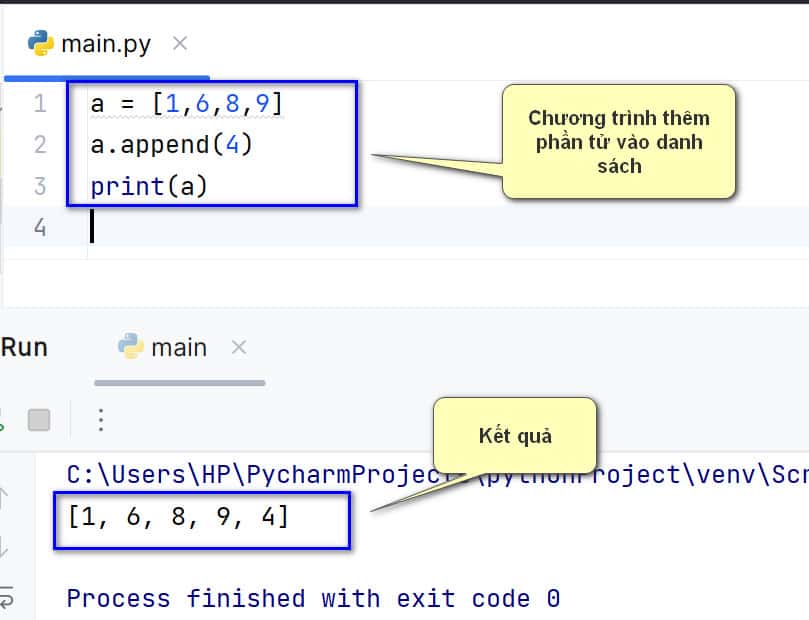Close the main run tab
This screenshot has height=620, width=809.
coord(238,347)
